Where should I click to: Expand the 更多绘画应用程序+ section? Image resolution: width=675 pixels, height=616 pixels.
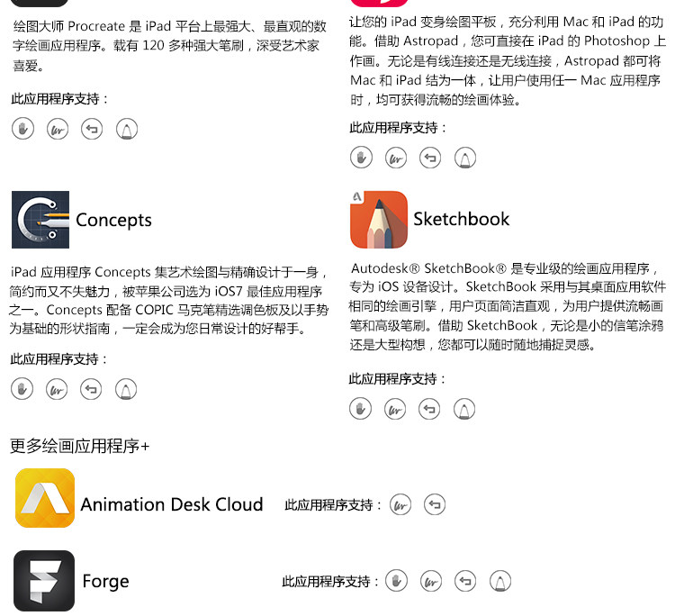pyautogui.click(x=79, y=446)
